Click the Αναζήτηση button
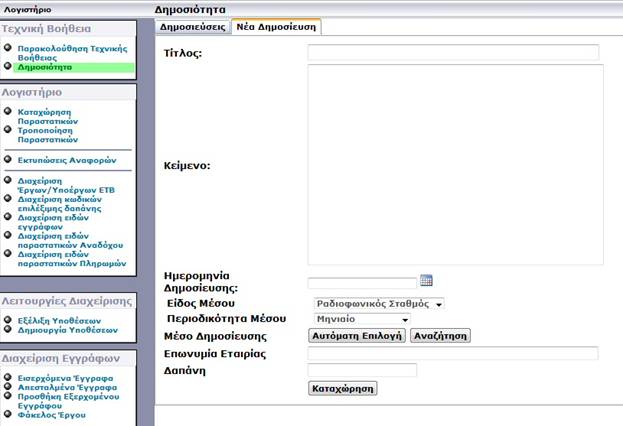The image size is (623, 426). point(440,336)
